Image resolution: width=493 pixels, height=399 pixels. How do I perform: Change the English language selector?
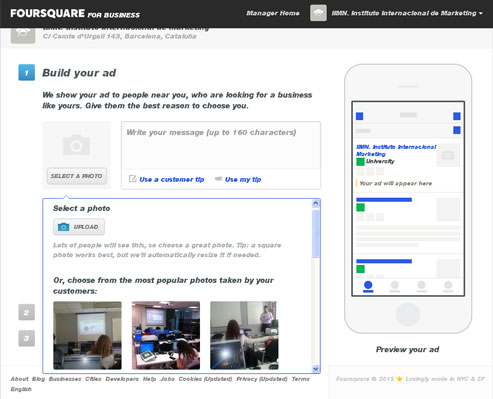[21, 389]
